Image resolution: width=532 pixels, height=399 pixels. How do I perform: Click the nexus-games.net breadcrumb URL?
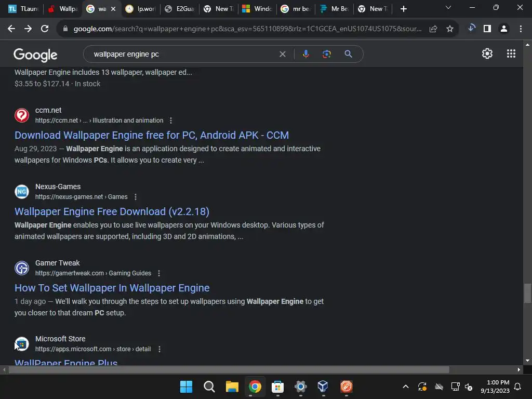82,197
